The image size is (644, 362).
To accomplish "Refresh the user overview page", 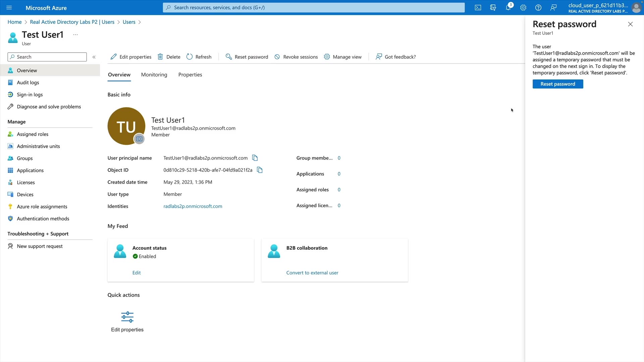I will [199, 57].
